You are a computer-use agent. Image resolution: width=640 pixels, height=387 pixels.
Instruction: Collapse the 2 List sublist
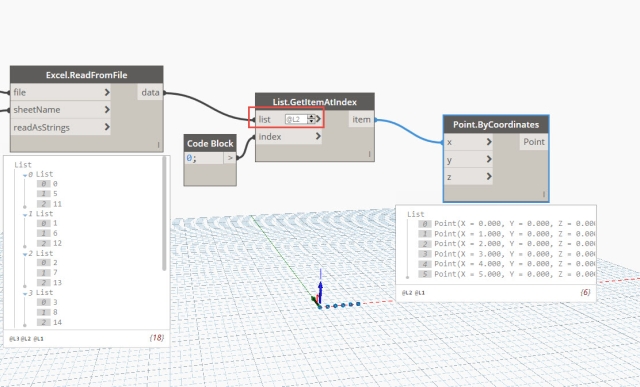(25, 254)
